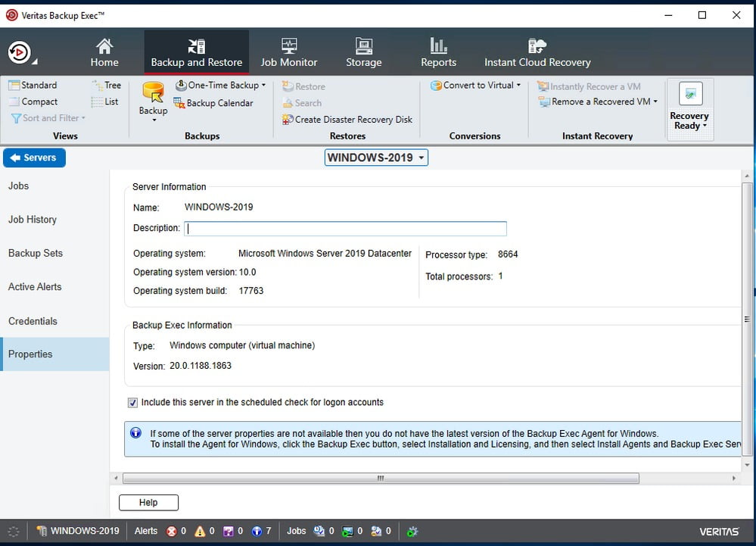This screenshot has width=756, height=546.
Task: Expand the Recovery Ready dropdown arrow
Action: (x=705, y=126)
